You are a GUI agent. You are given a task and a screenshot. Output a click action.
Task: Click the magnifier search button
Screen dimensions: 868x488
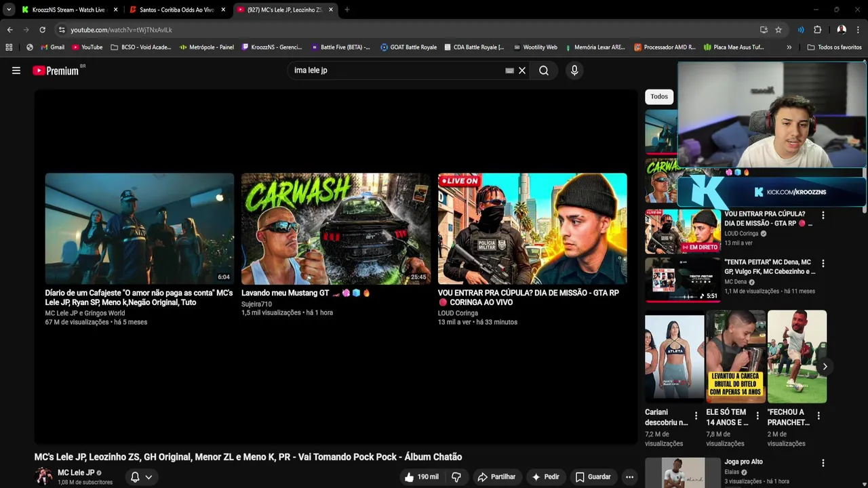(x=544, y=70)
